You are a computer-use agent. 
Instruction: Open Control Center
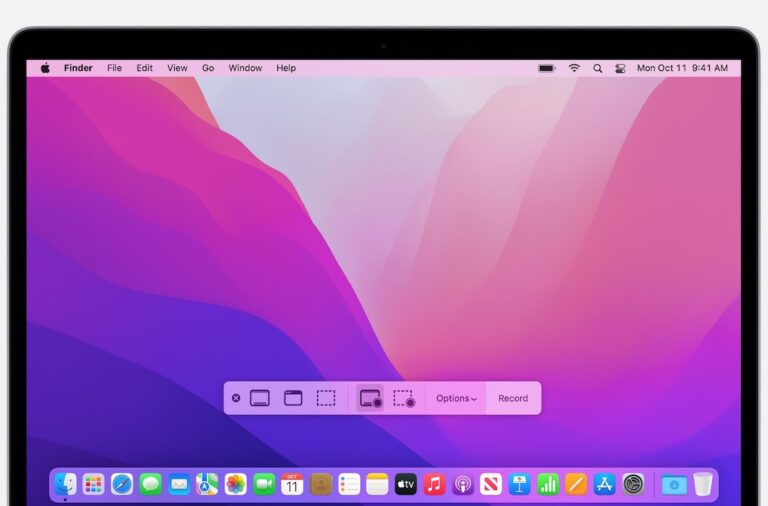[x=620, y=69]
